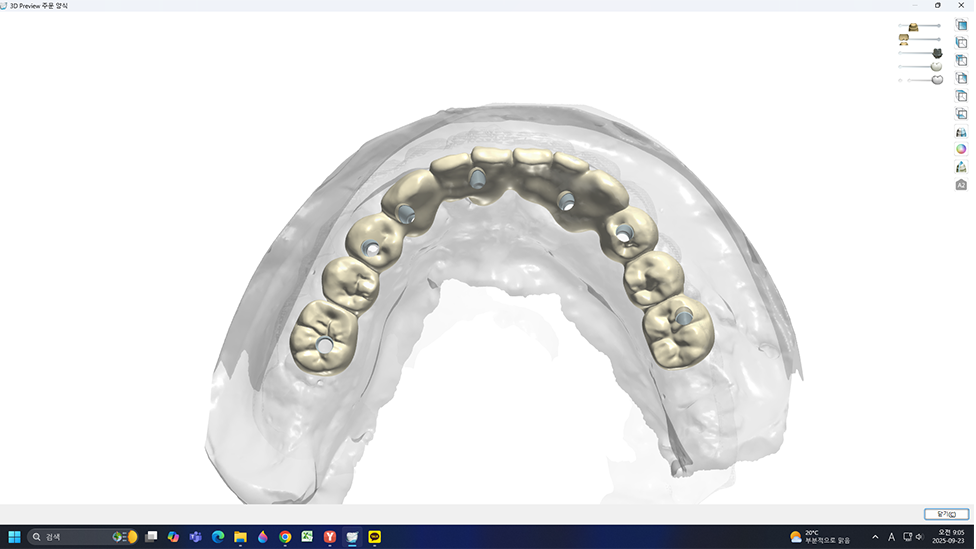
Task: Open Copilot from the taskbar
Action: (173, 537)
